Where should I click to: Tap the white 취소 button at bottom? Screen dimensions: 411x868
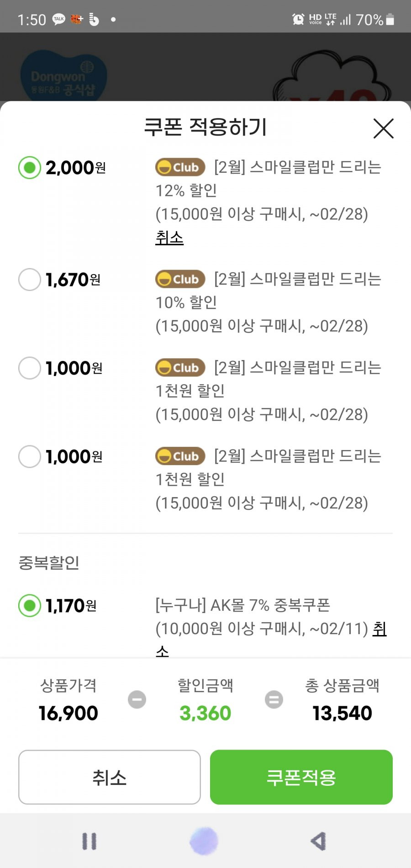[x=110, y=777]
